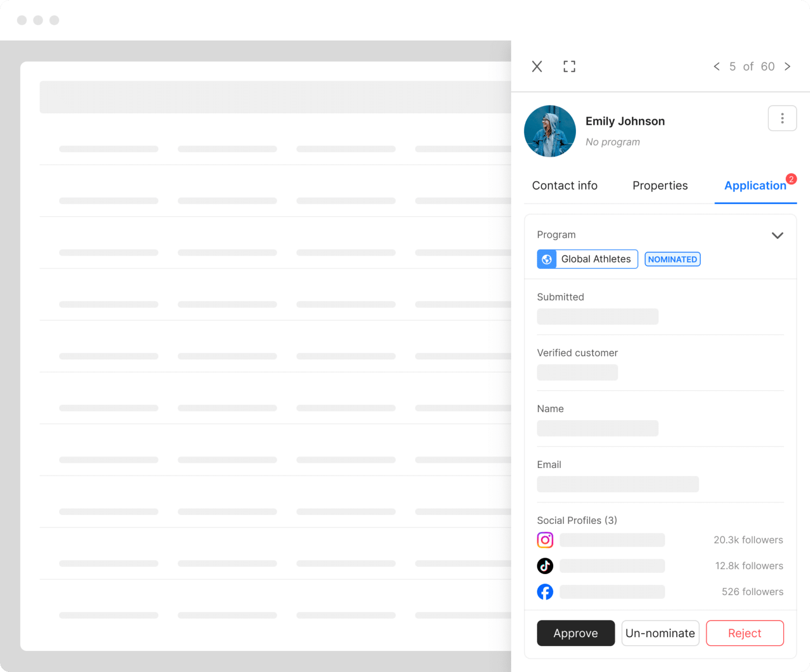Un-nominate this applicant
Screen dimensions: 810x672
[660, 633]
